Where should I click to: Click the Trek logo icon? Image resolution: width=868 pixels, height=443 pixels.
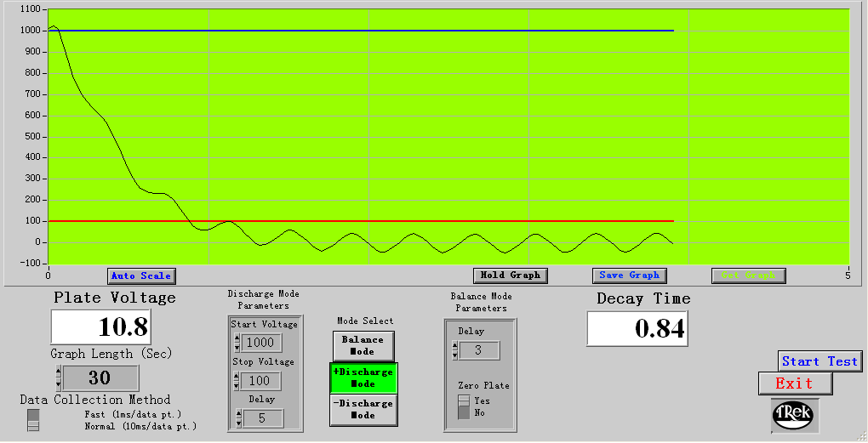[x=794, y=414]
